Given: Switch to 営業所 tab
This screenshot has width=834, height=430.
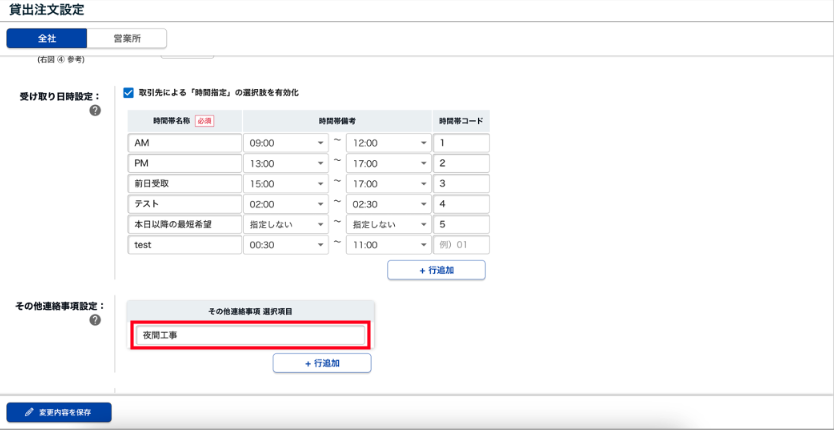Looking at the screenshot, I should (126, 38).
